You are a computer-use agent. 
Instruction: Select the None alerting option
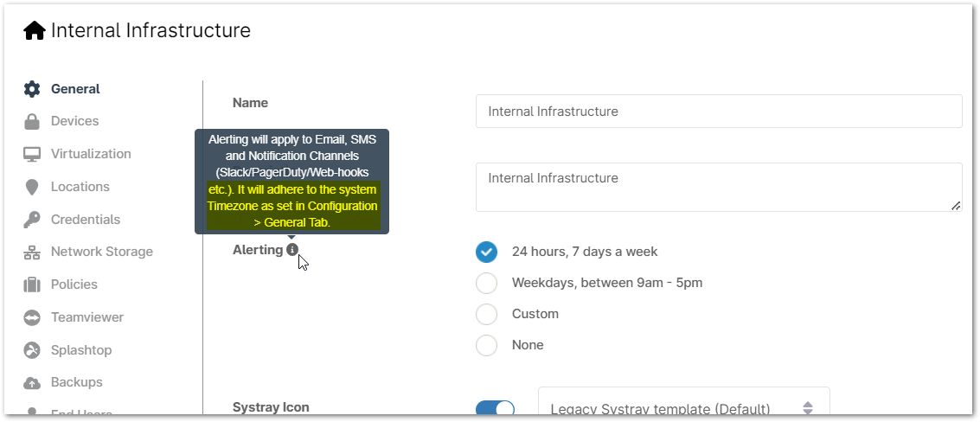[487, 345]
